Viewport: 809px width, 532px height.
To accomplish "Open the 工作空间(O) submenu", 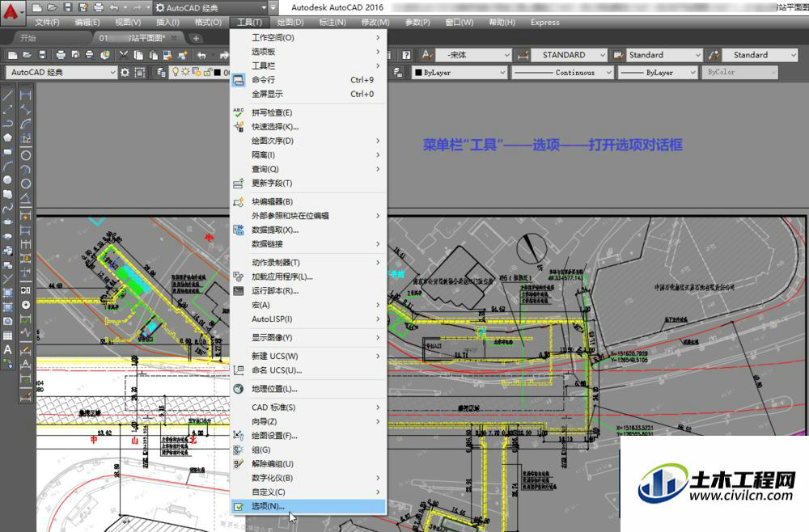I will 308,38.
